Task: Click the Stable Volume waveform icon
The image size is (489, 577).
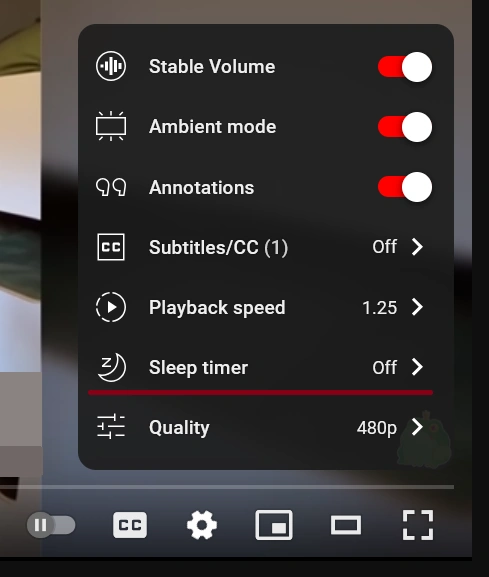Action: pyautogui.click(x=111, y=67)
